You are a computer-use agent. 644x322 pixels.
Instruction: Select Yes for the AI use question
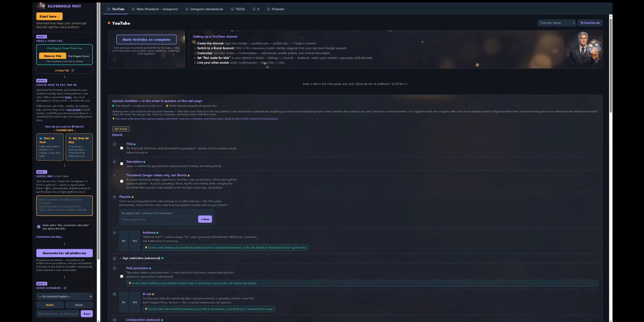pyautogui.click(x=135, y=302)
